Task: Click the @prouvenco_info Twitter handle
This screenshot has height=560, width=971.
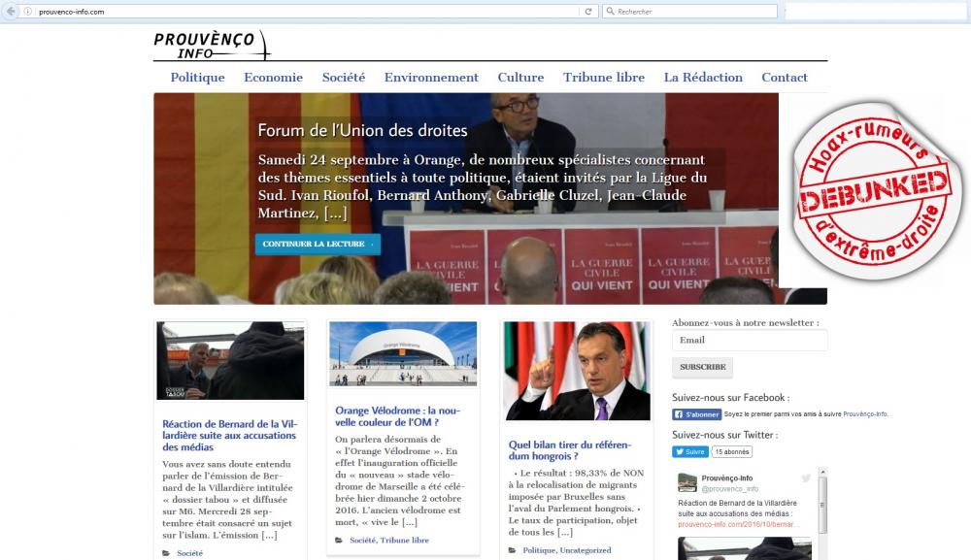Action: pyautogui.click(x=730, y=489)
